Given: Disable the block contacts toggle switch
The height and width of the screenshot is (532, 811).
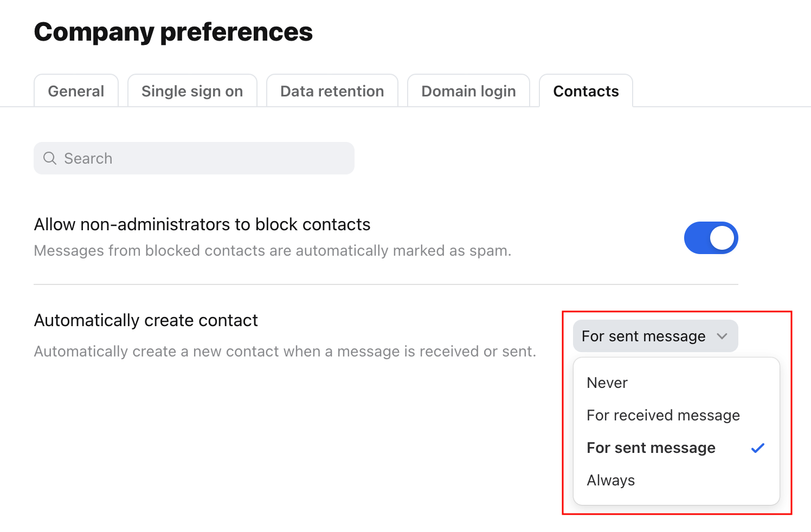Looking at the screenshot, I should pos(711,238).
